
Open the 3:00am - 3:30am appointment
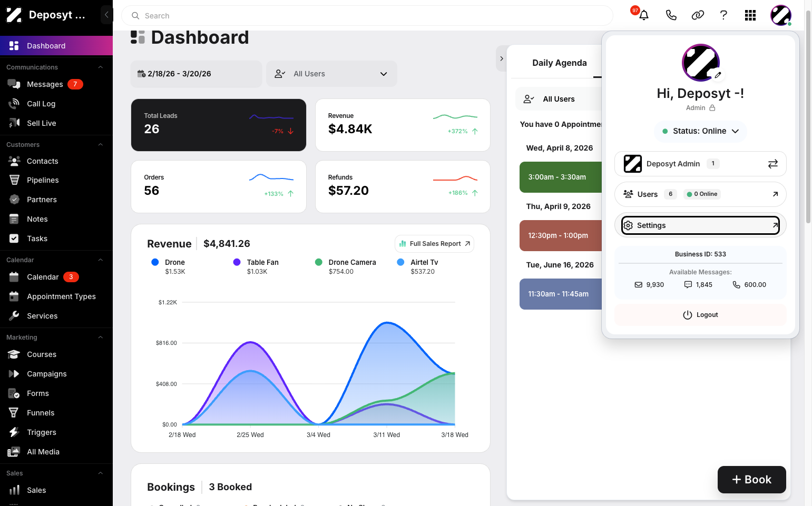(561, 177)
